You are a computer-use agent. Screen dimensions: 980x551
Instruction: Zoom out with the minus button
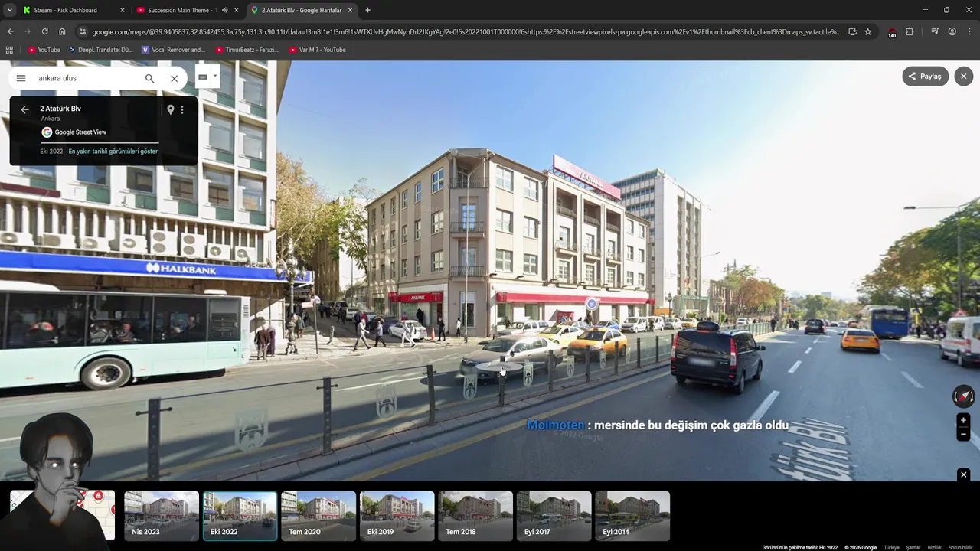coord(963,434)
